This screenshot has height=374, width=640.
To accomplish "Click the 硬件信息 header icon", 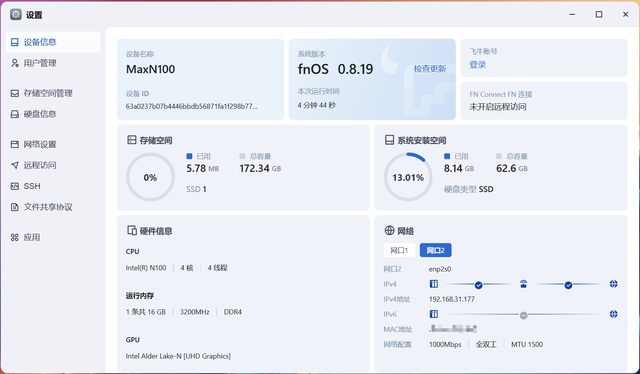I will tap(131, 231).
